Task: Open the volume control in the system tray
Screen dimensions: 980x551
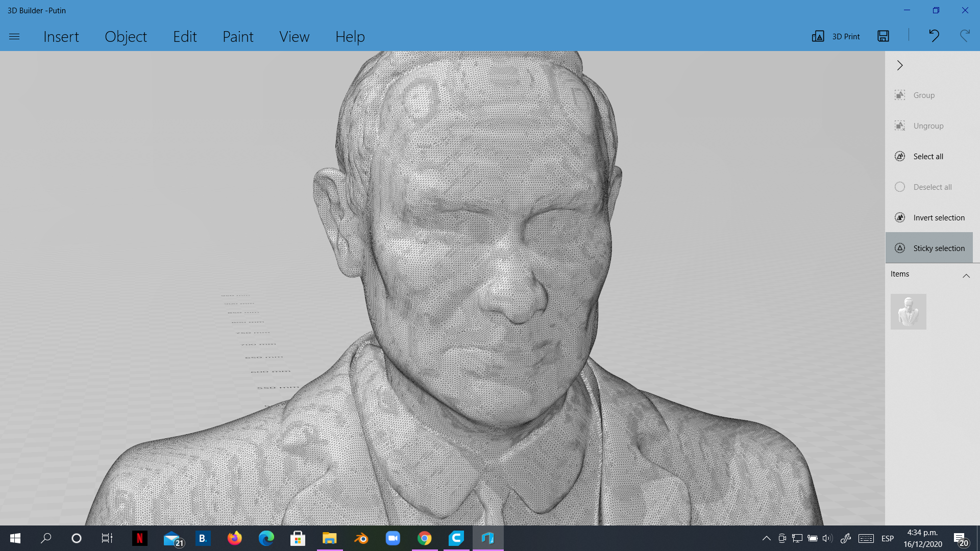Action: click(x=827, y=538)
